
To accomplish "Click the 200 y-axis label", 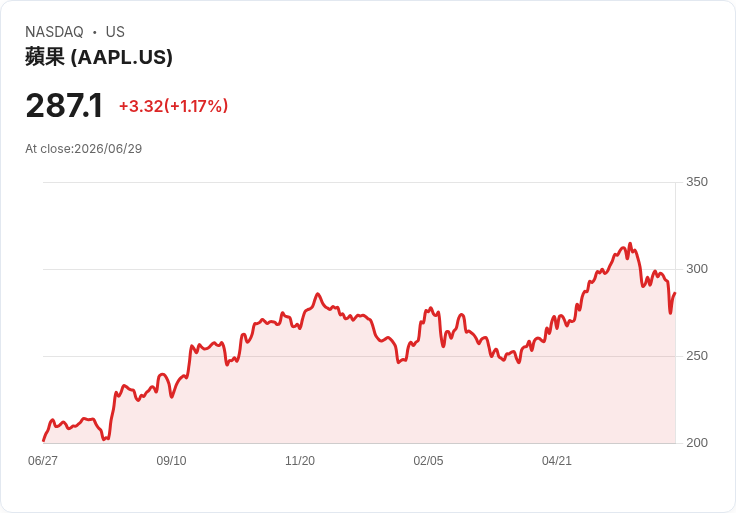I will point(697,443).
